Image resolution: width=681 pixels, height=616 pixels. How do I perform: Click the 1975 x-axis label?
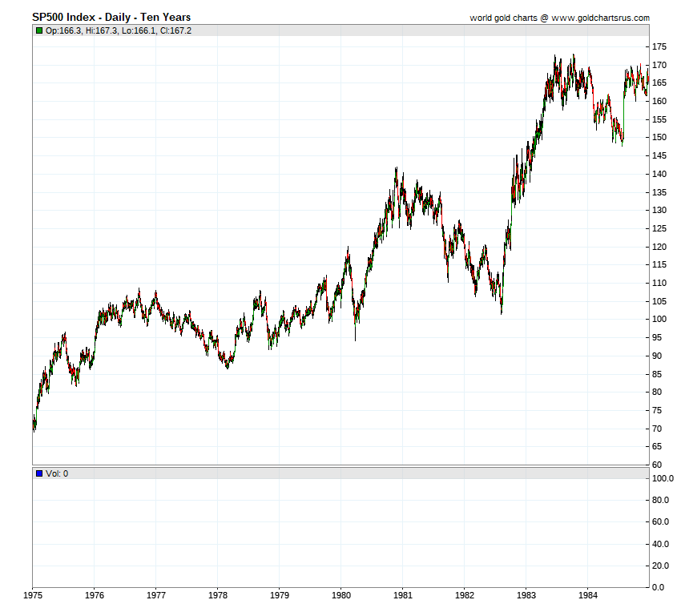[x=33, y=595]
